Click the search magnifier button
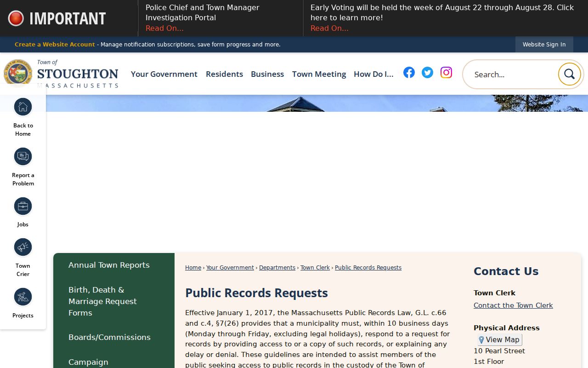588x368 pixels. (x=570, y=74)
